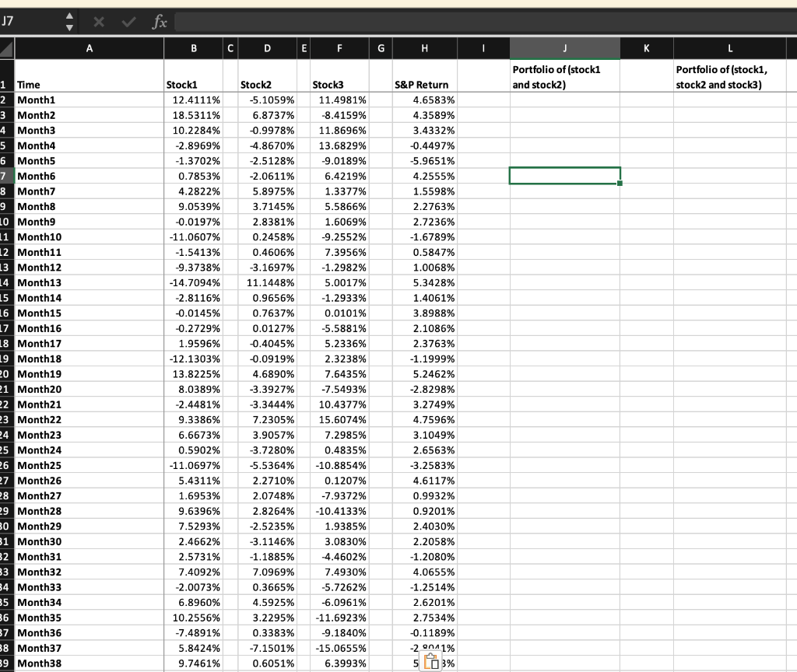
Task: Click the Time header cell
Action: point(90,76)
